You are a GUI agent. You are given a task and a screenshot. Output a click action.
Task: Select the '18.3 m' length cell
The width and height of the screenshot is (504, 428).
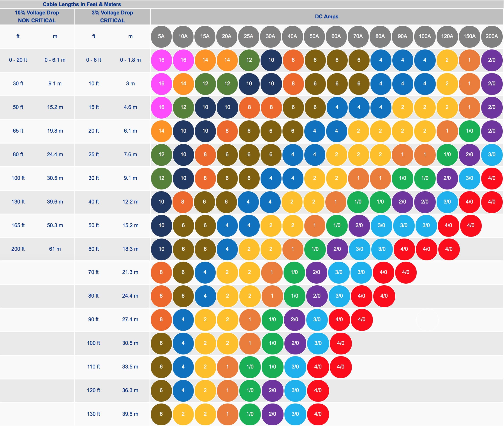click(x=130, y=249)
